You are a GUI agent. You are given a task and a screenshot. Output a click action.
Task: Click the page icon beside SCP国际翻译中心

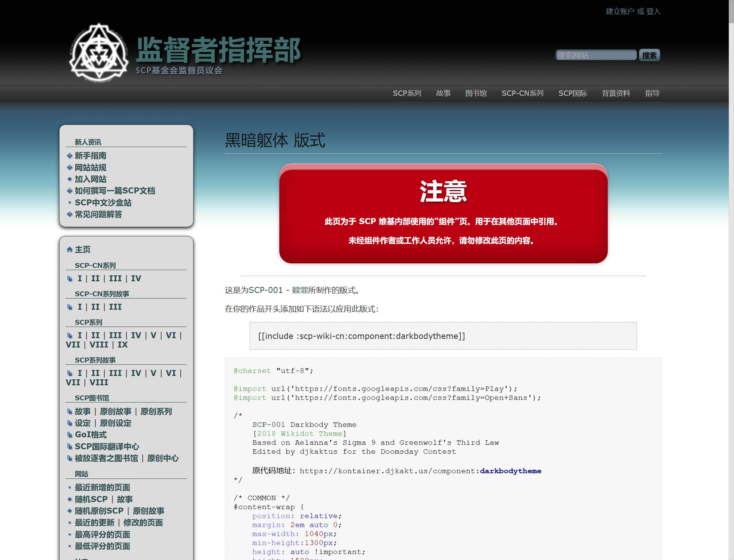[x=69, y=447]
